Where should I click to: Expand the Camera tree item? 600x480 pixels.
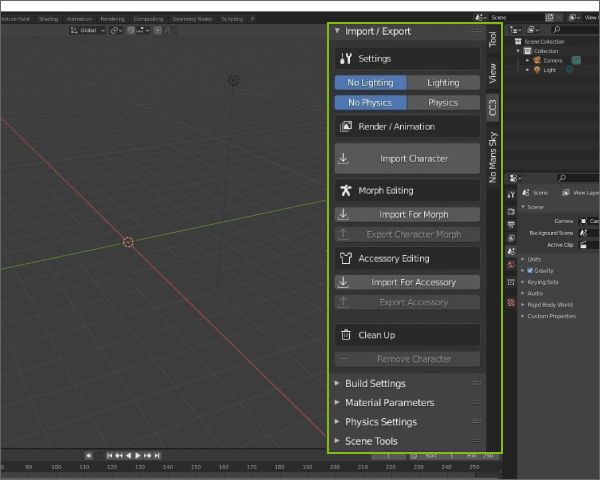coord(527,60)
